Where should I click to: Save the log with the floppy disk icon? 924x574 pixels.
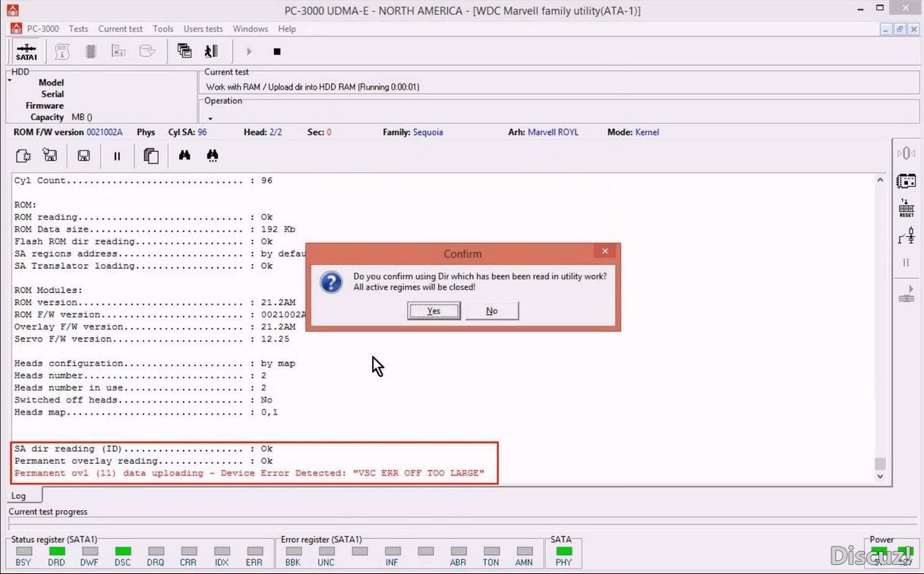click(84, 156)
